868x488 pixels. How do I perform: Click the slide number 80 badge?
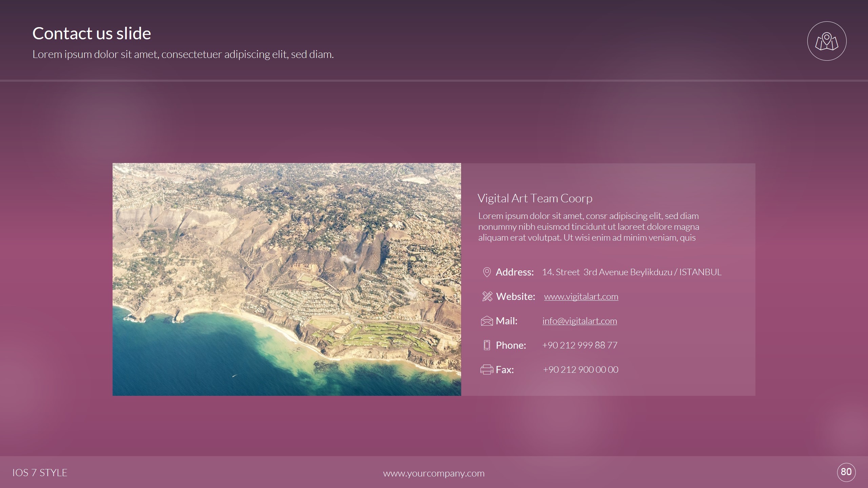click(x=846, y=472)
